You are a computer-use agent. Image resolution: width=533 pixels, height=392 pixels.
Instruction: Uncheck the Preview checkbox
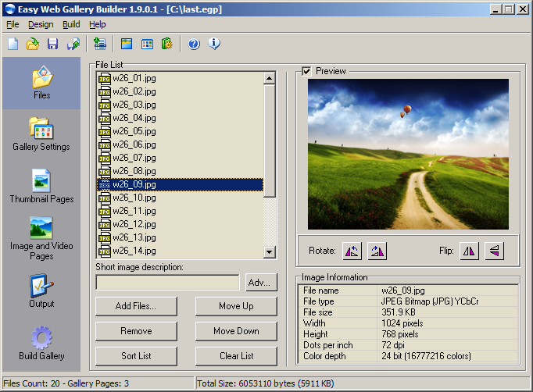click(307, 71)
